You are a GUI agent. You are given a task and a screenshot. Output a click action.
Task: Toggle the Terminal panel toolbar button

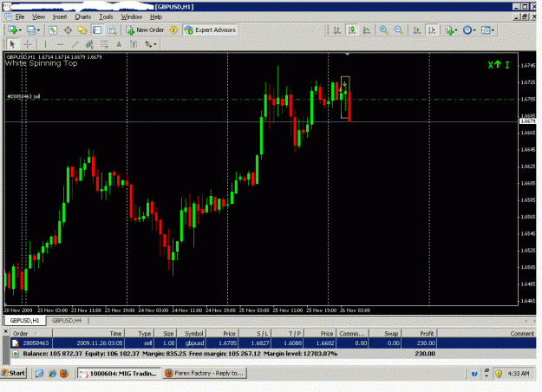coord(97,30)
